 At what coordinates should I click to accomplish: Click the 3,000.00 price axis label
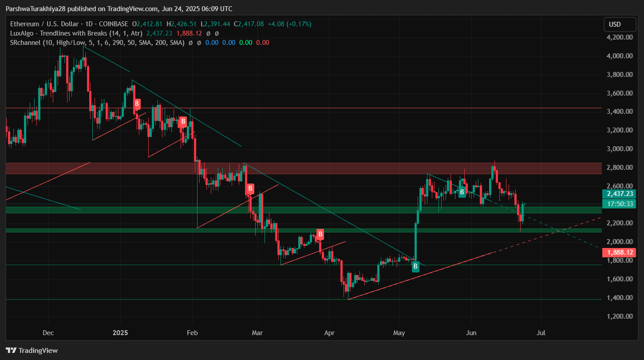[619, 149]
